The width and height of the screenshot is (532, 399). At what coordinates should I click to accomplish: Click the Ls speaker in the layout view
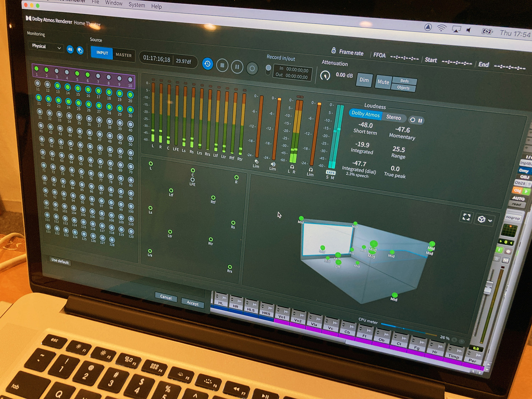point(150,208)
